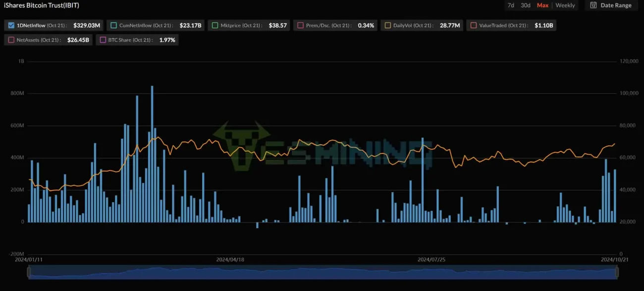This screenshot has height=291, width=644.
Task: Click the iShares Bitcoin Trust(IBIT) title
Action: point(42,5)
